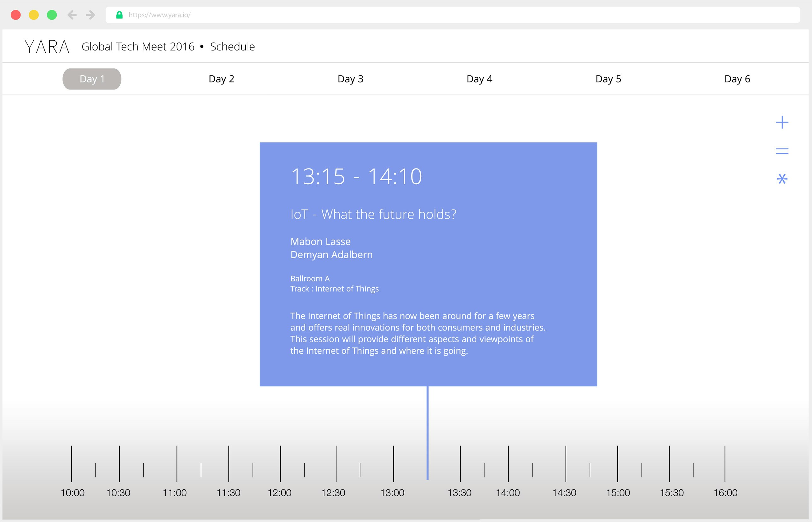812x522 pixels.
Task: Jump to the 14:00 timeline tick
Action: 508,464
